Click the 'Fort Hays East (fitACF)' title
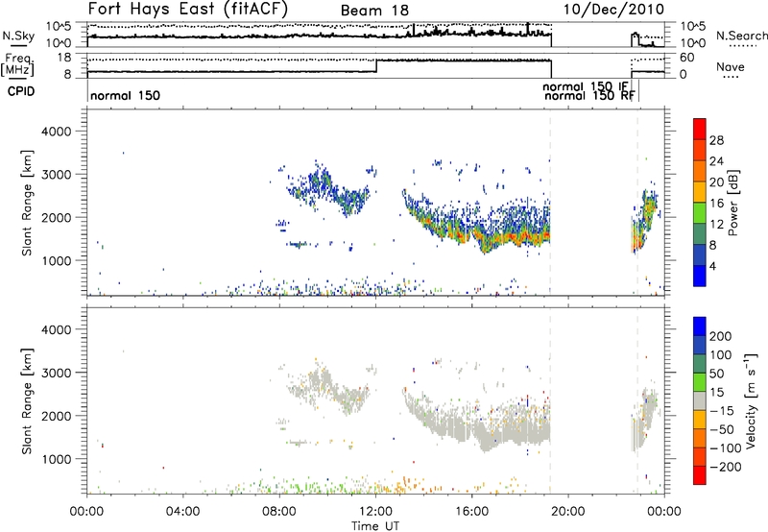The width and height of the screenshot is (768, 532). (187, 9)
